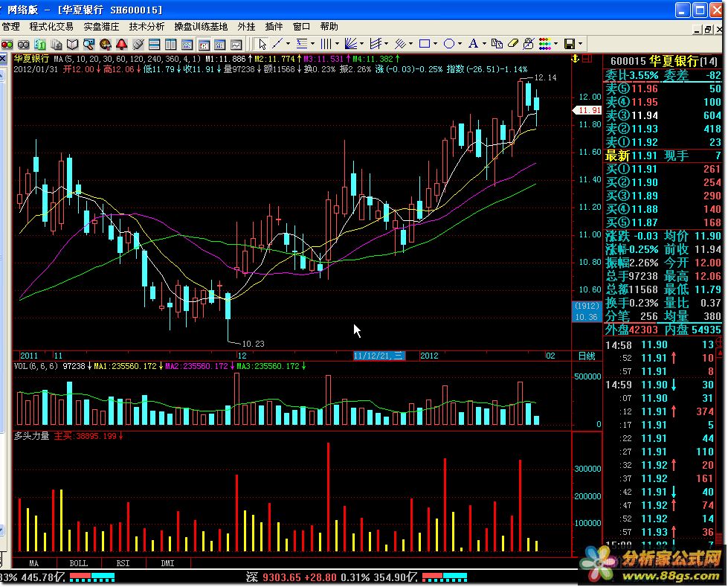Click the 日线 period button
Image resolution: width=728 pixels, height=587 pixels.
pos(587,356)
